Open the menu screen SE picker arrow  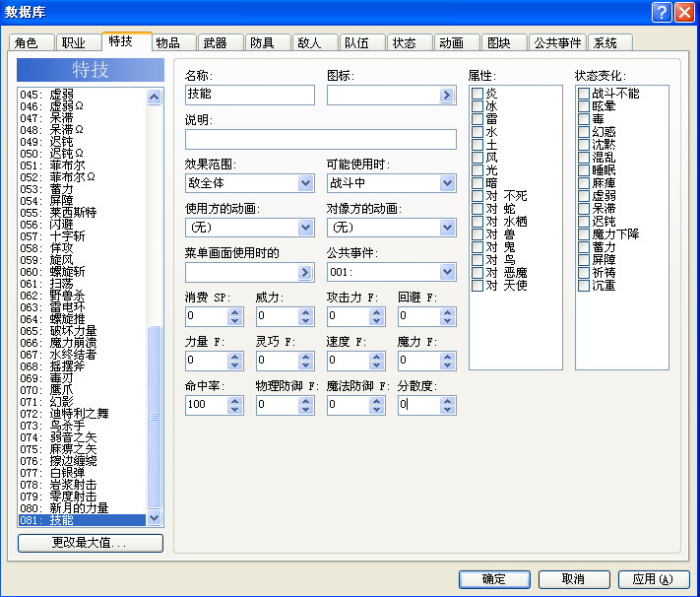pyautogui.click(x=304, y=272)
